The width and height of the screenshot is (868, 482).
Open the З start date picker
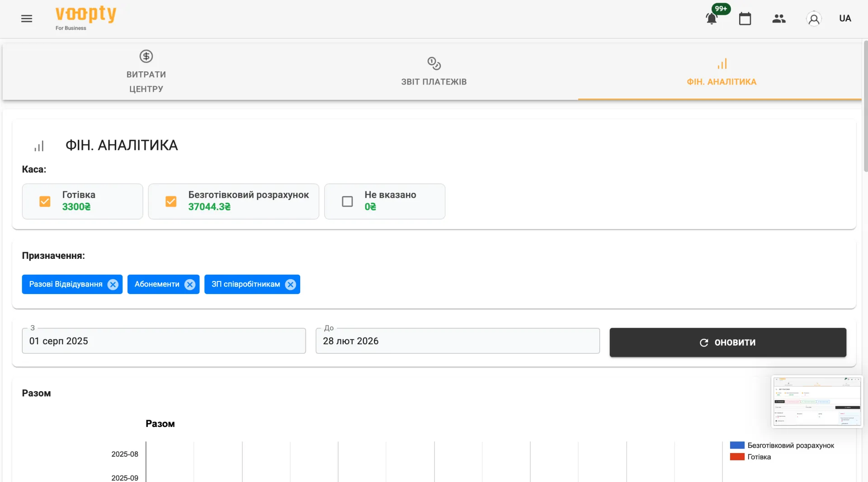click(x=164, y=341)
